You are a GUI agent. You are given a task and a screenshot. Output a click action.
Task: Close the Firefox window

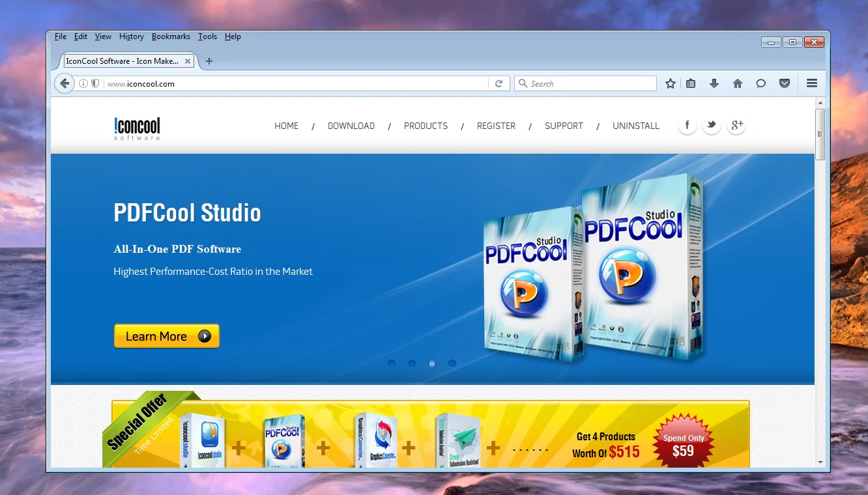(814, 42)
